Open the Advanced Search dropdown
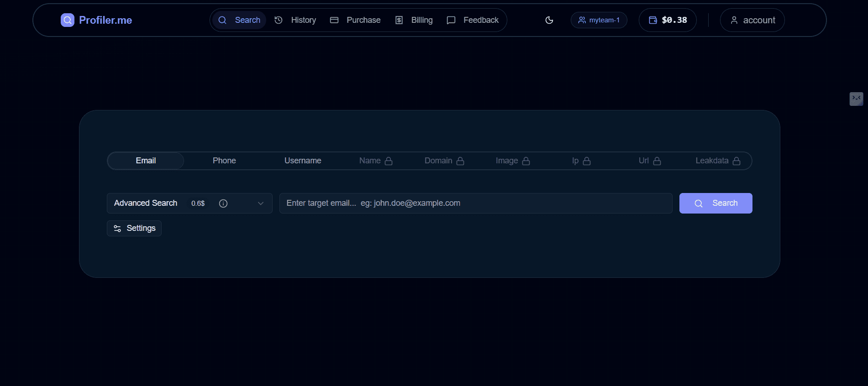The height and width of the screenshot is (386, 868). pos(189,203)
